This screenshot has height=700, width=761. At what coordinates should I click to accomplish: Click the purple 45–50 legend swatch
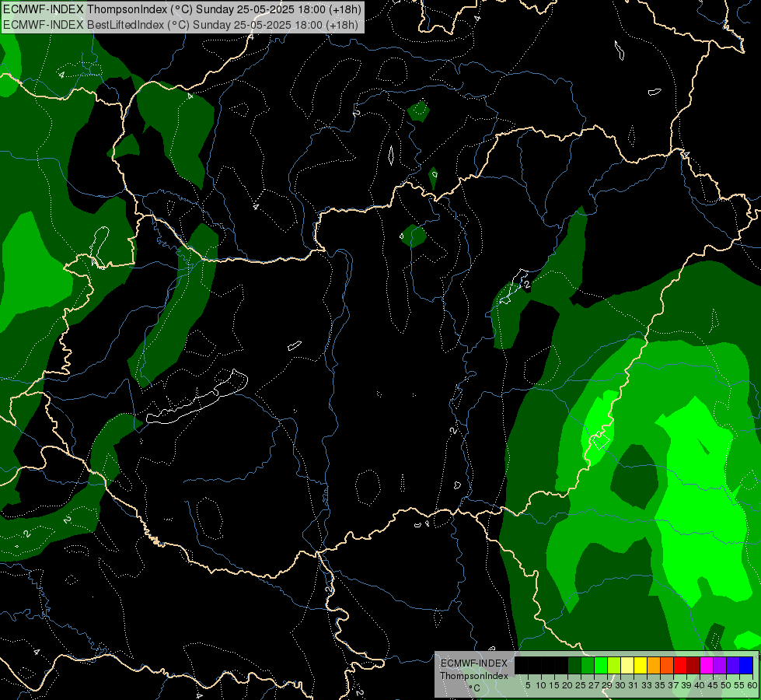[x=720, y=665]
